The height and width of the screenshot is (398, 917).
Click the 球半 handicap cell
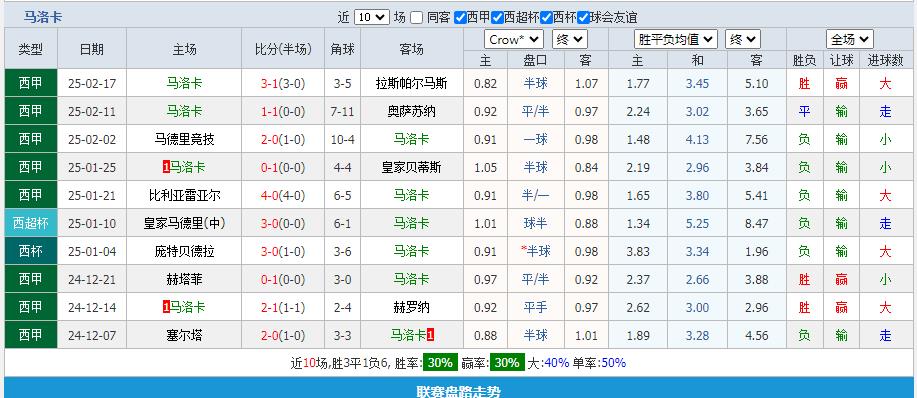click(x=536, y=224)
